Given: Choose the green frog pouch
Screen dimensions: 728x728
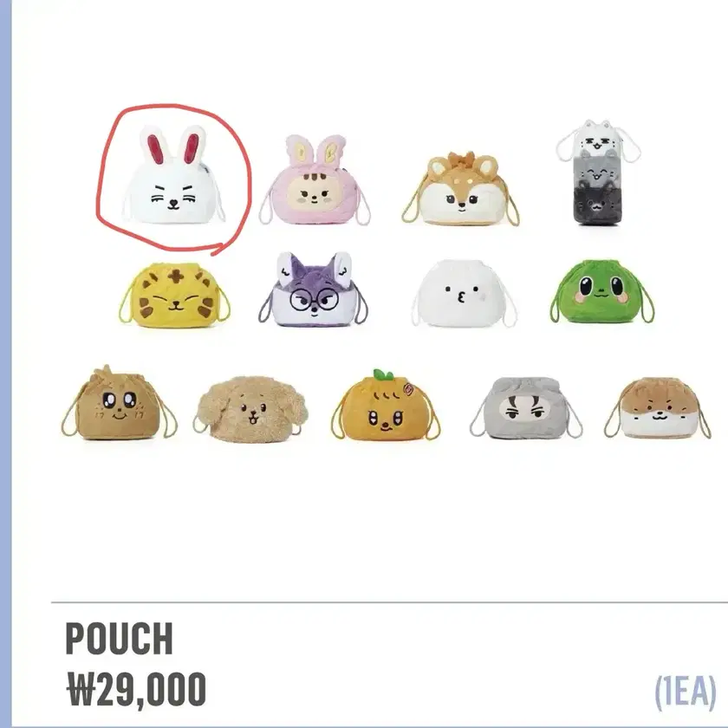Looking at the screenshot, I should (602, 293).
